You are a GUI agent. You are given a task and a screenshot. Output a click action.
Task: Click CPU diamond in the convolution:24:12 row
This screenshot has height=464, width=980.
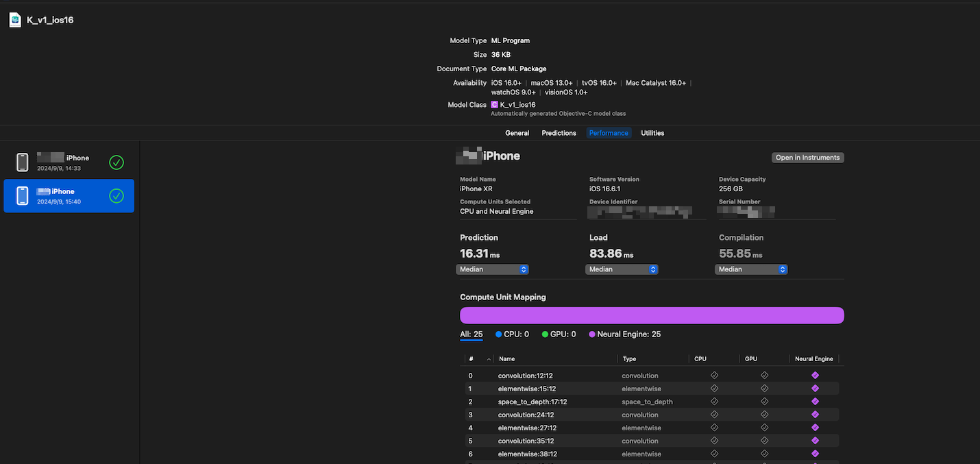(714, 415)
